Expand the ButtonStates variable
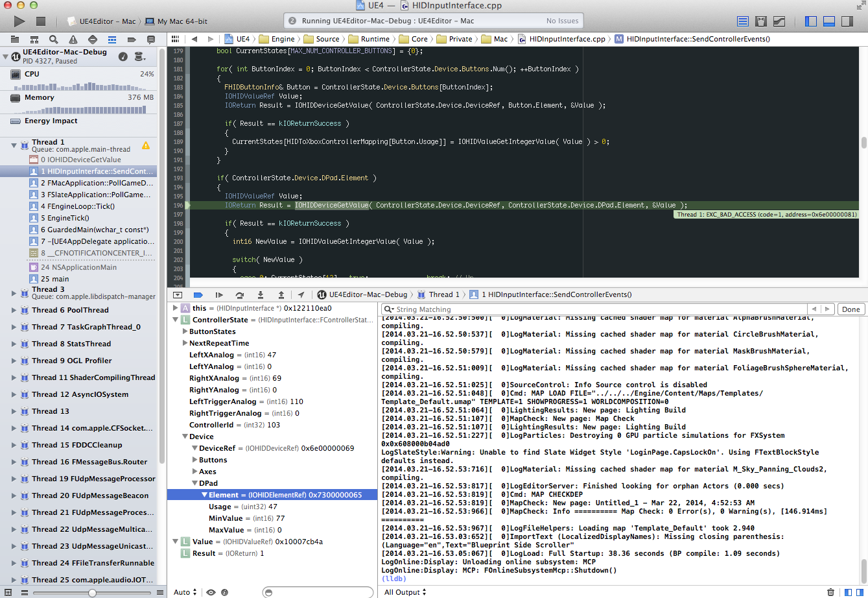 184,331
